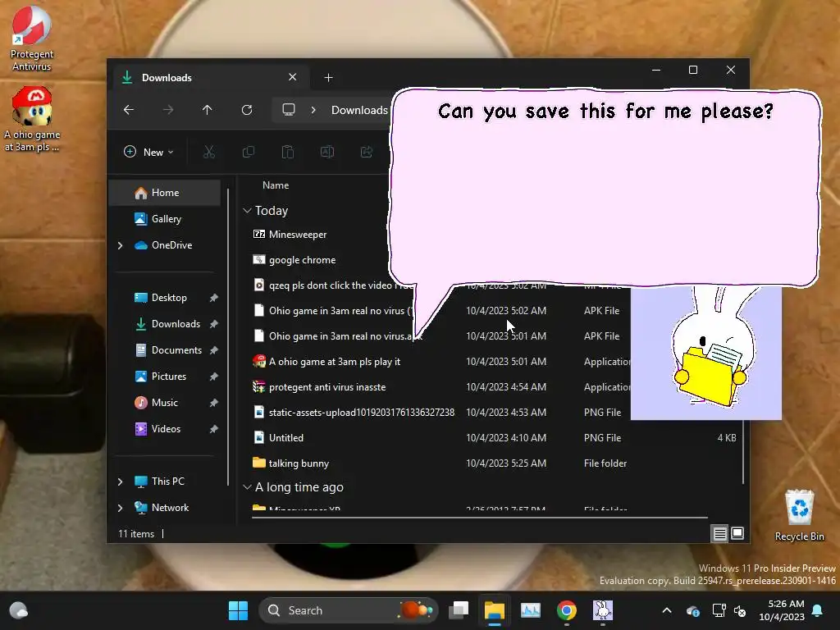Viewport: 840px width, 630px height.
Task: Open the weather widget on taskbar
Action: (18, 610)
